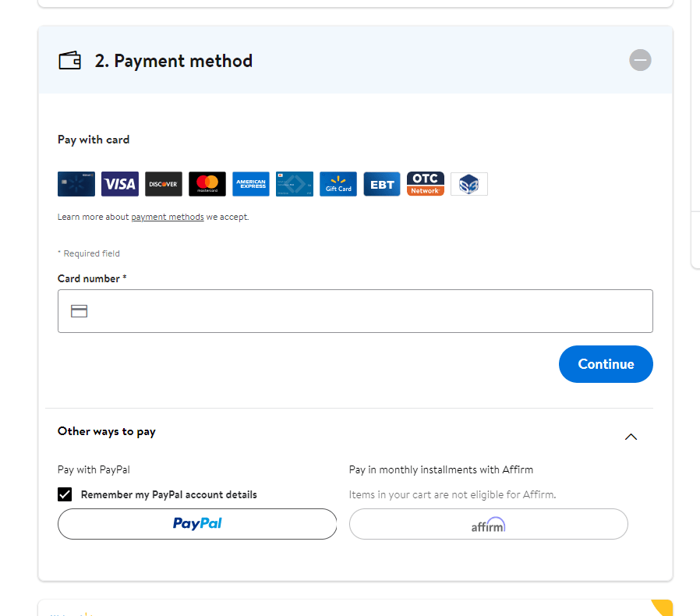700x616 pixels.
Task: Click the dark blue Walmart credit card icon
Action: (76, 184)
